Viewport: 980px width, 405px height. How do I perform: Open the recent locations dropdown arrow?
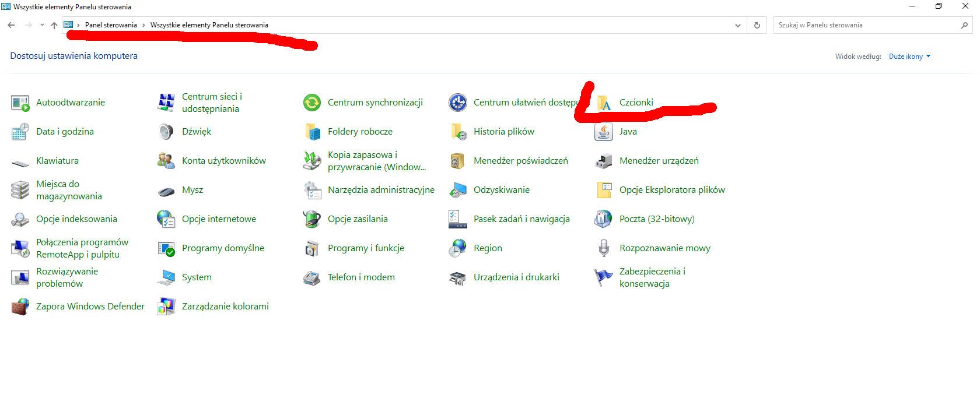click(x=42, y=25)
